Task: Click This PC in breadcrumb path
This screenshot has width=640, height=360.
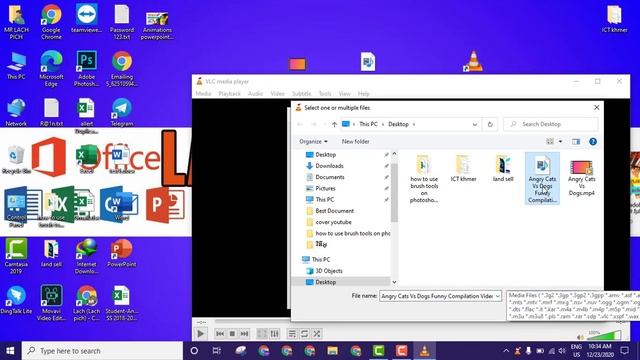Action: pos(368,124)
